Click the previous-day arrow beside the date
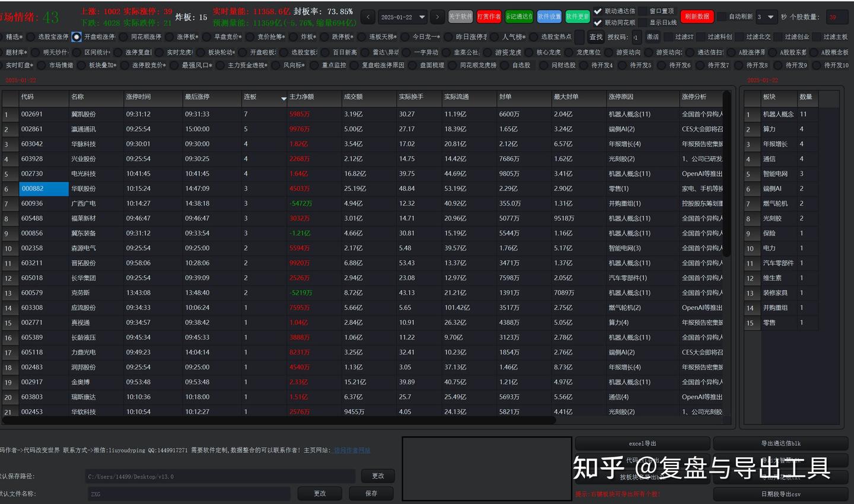Screen dimensions: 854x504 click(x=368, y=17)
